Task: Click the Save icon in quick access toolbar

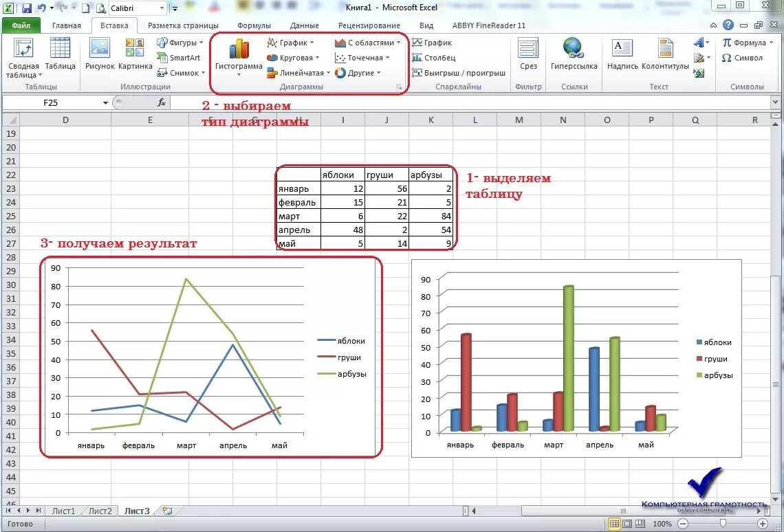Action: point(27,8)
